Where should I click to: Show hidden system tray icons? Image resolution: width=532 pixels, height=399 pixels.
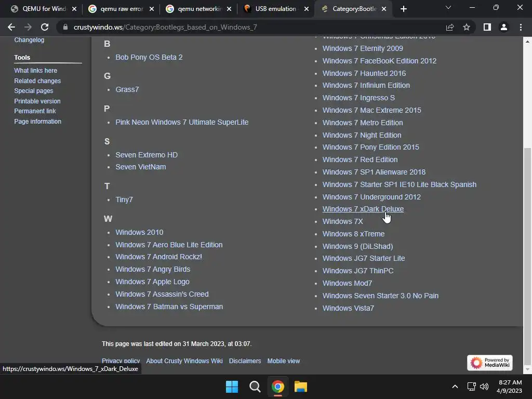pyautogui.click(x=455, y=387)
